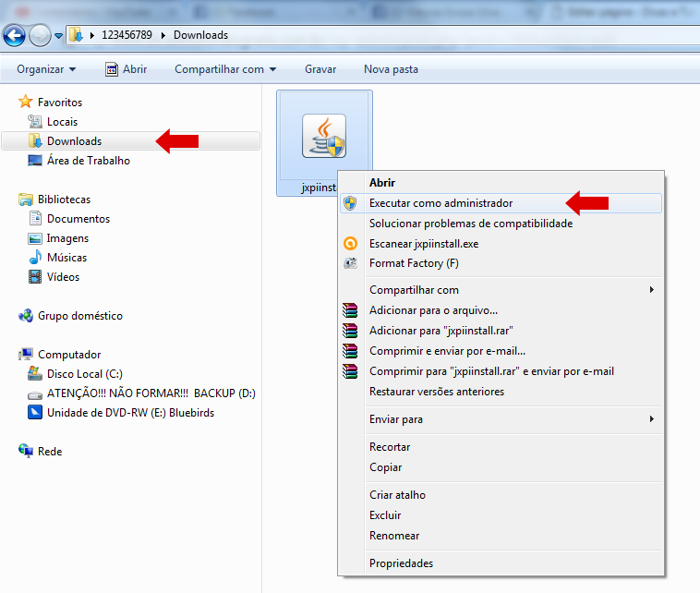Open Unidade de DVD-RW (E:) Bluebirds
Image resolution: width=700 pixels, height=593 pixels.
pos(131,413)
